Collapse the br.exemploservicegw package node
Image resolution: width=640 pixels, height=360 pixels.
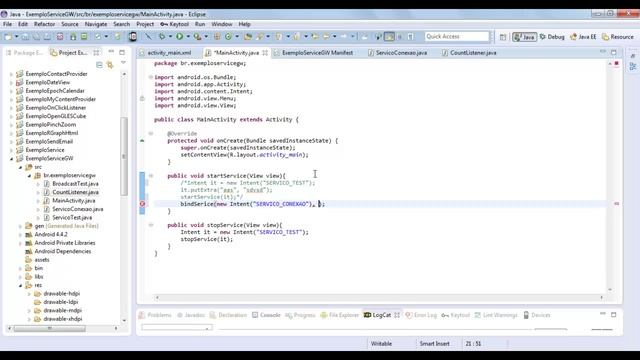click(29, 176)
